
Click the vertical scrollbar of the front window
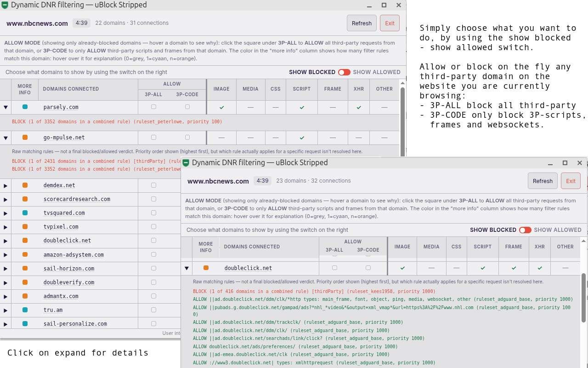click(583, 299)
